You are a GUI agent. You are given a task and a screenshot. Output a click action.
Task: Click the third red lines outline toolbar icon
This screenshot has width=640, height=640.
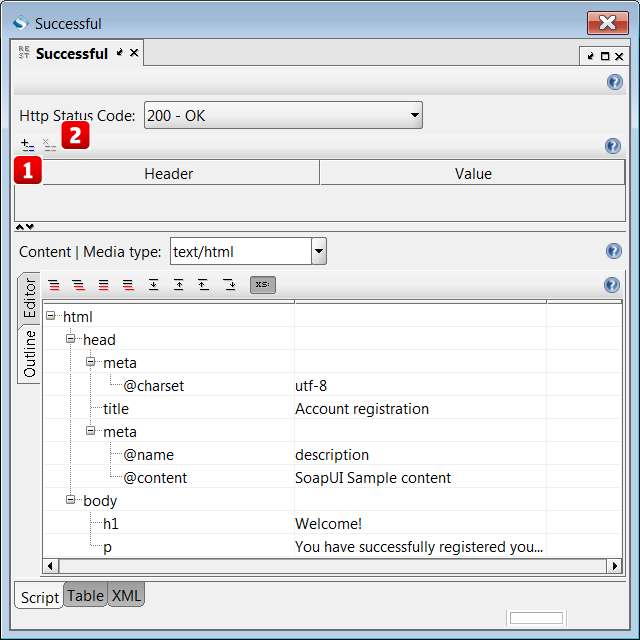(x=103, y=284)
